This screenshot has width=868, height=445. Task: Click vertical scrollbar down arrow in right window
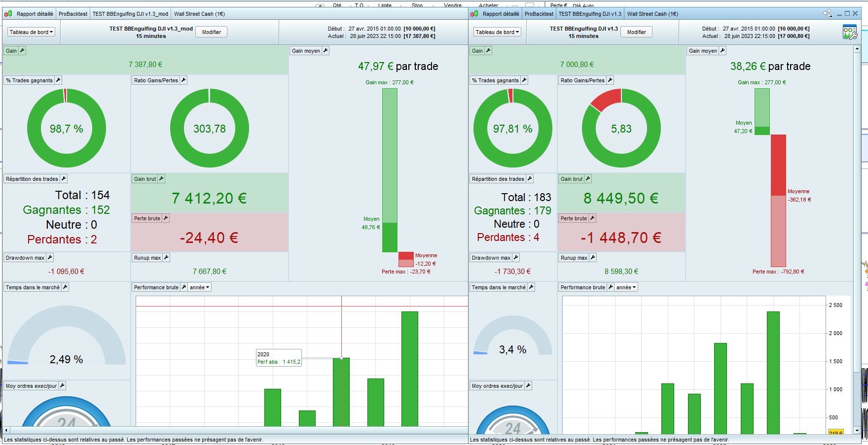pyautogui.click(x=857, y=430)
